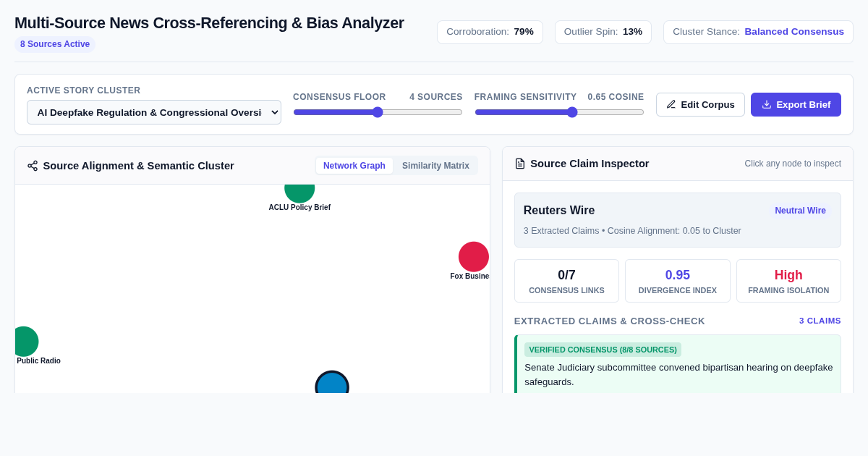Image resolution: width=868 pixels, height=456 pixels.
Task: Click the Balanced Consensus stance label
Action: pos(794,32)
